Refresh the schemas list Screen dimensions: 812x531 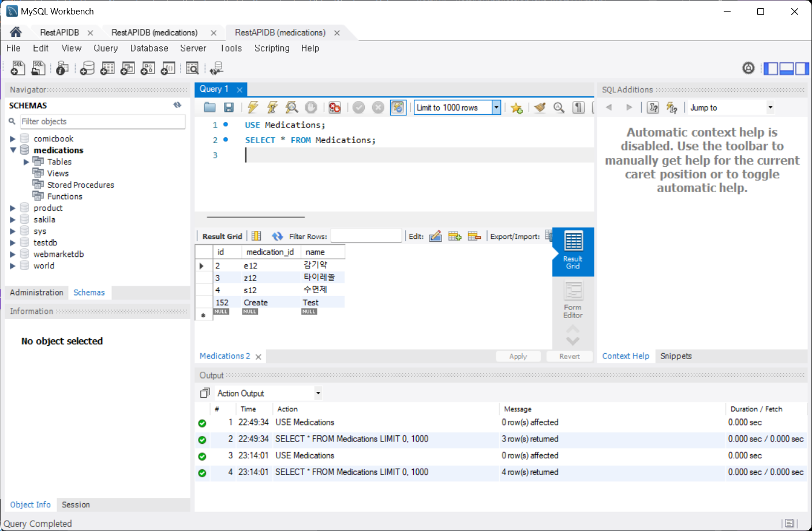pos(177,105)
